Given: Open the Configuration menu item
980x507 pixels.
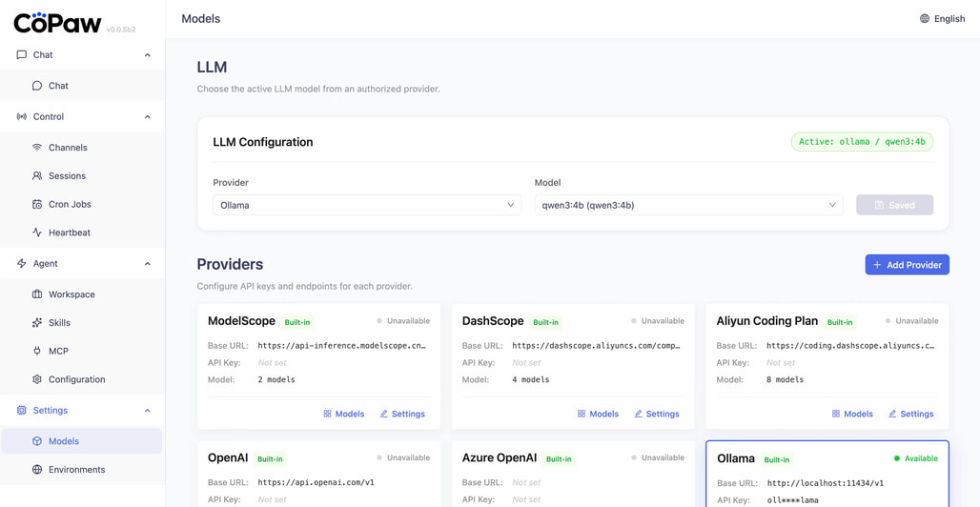Looking at the screenshot, I should (x=76, y=379).
